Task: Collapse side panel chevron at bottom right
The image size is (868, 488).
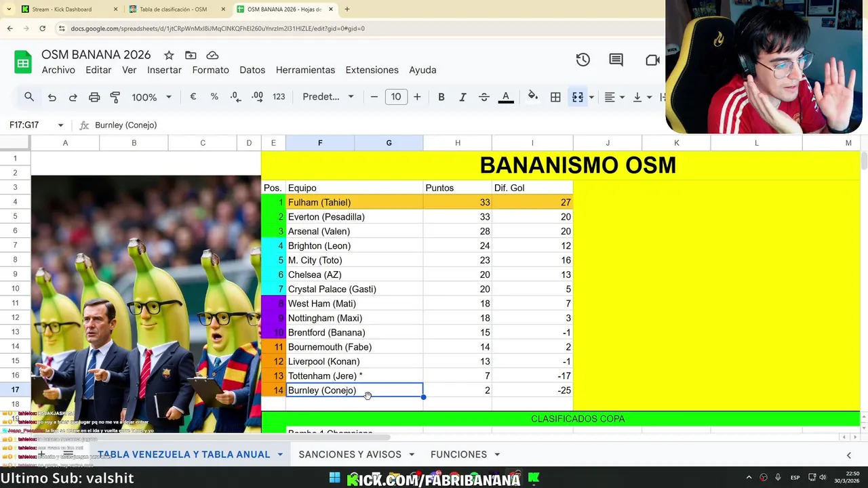Action: pos(848,455)
